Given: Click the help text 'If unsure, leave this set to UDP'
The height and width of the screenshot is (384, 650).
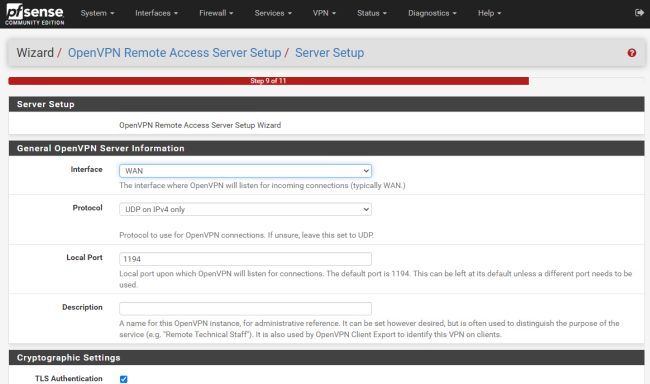Looking at the screenshot, I should pyautogui.click(x=320, y=235).
